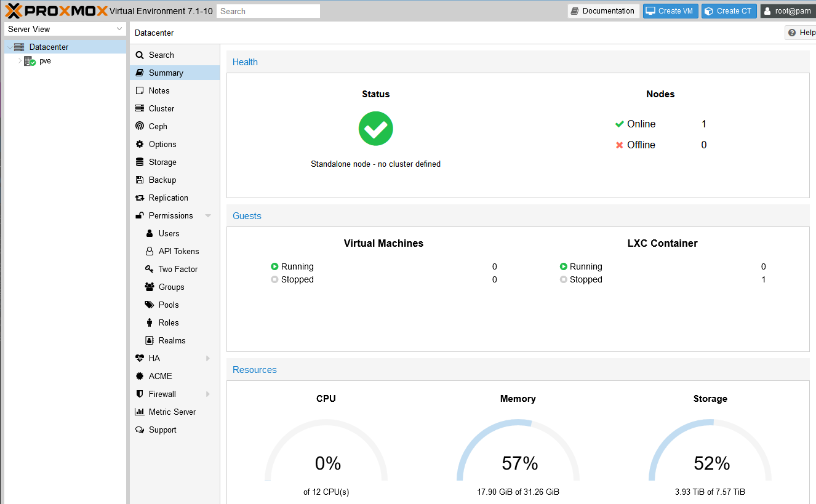
Task: Select the Ceph icon in the datacenter menu
Action: [140, 126]
